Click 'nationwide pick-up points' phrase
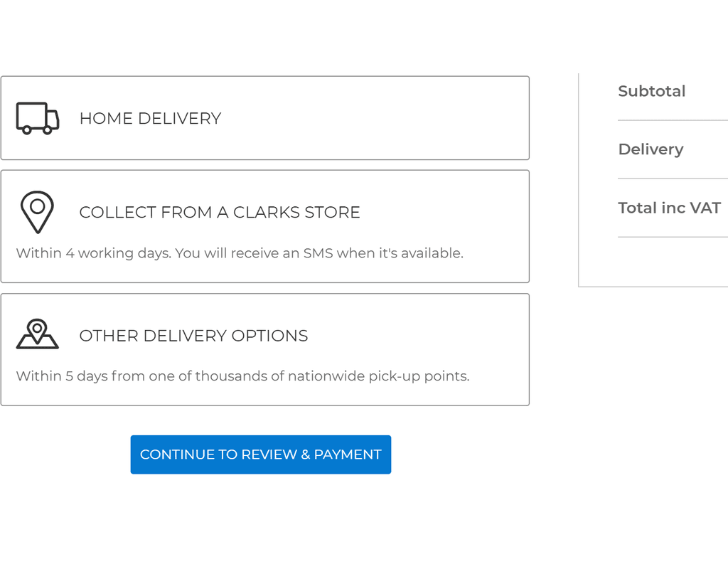The width and height of the screenshot is (728, 569). pyautogui.click(x=378, y=376)
